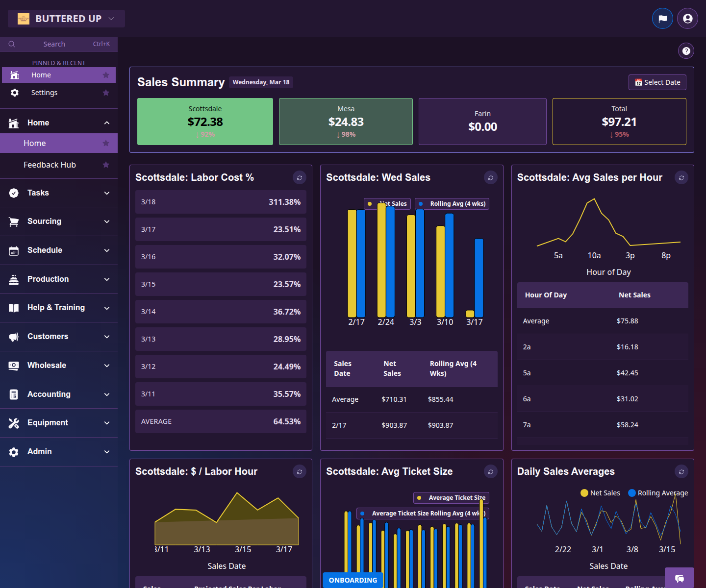Open the ONBOARDING button
The width and height of the screenshot is (706, 588).
(353, 580)
